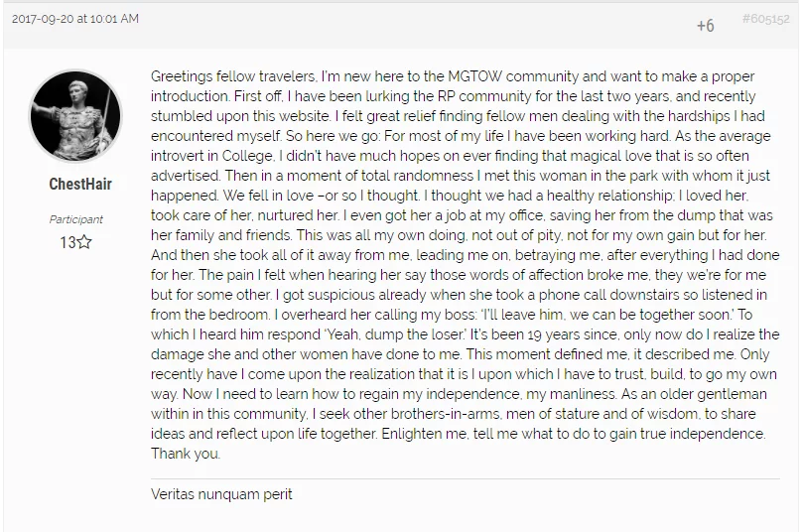Click the +6 vote score
The width and height of the screenshot is (803, 532).
pos(705,25)
